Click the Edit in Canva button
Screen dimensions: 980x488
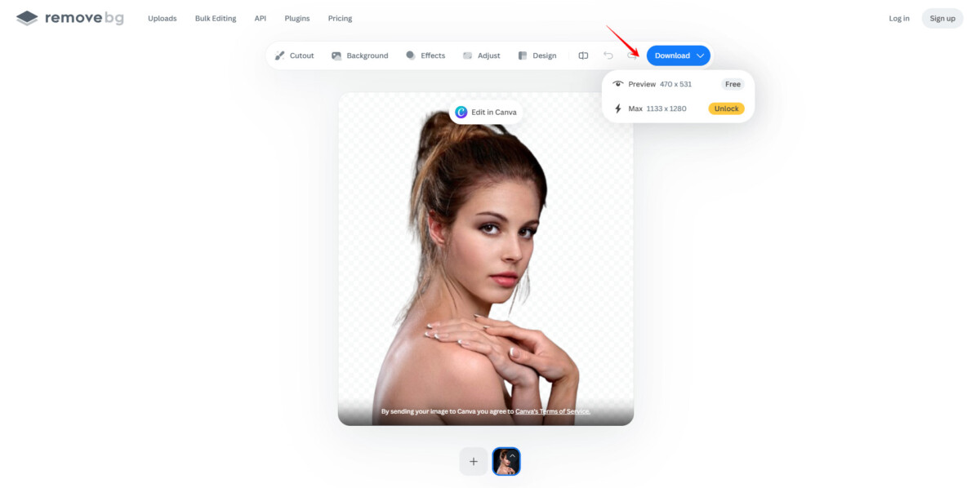pos(486,112)
